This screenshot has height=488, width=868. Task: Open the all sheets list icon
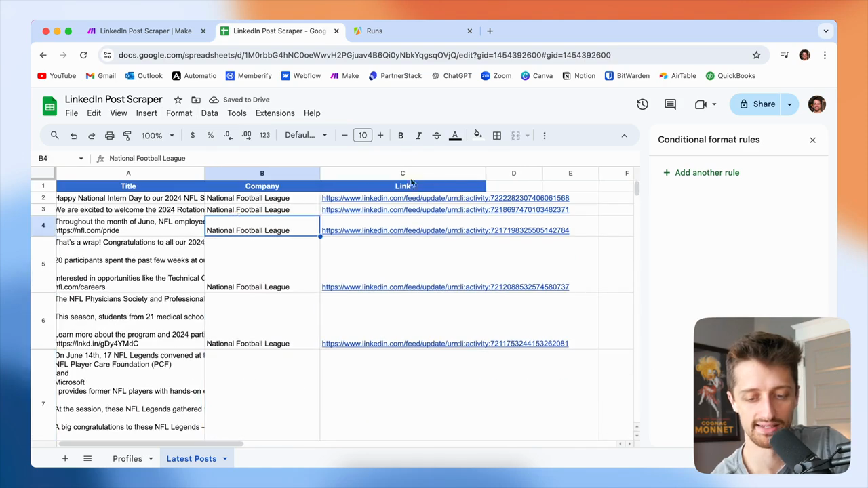click(x=87, y=459)
